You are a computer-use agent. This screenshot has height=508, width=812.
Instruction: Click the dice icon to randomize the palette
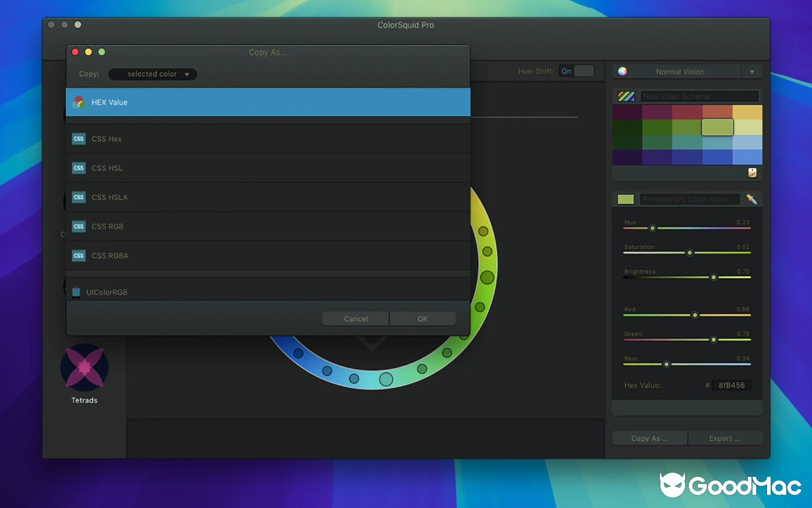coord(752,172)
